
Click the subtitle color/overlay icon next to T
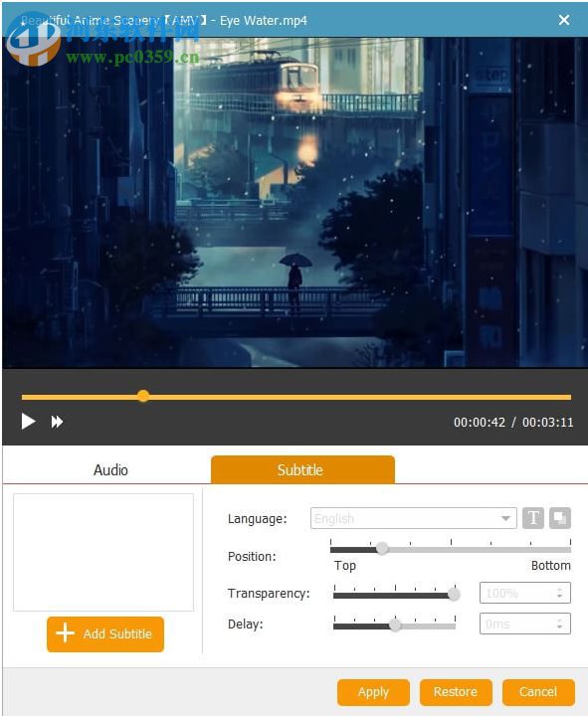coord(560,518)
